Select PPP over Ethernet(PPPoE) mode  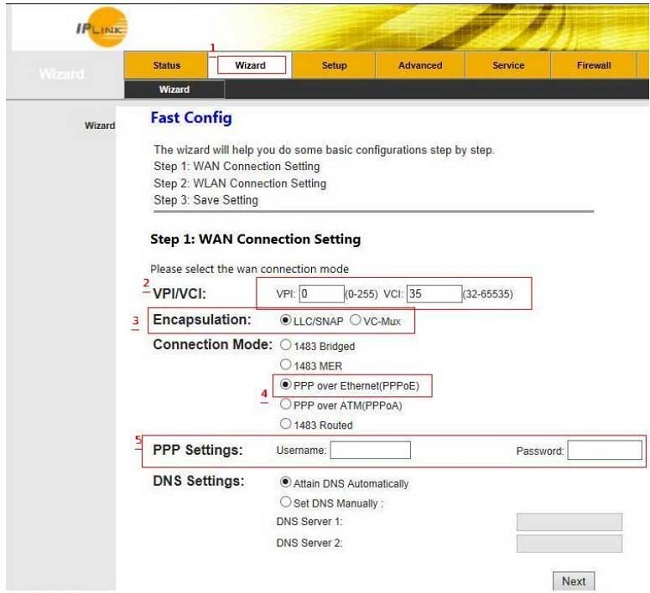point(287,385)
